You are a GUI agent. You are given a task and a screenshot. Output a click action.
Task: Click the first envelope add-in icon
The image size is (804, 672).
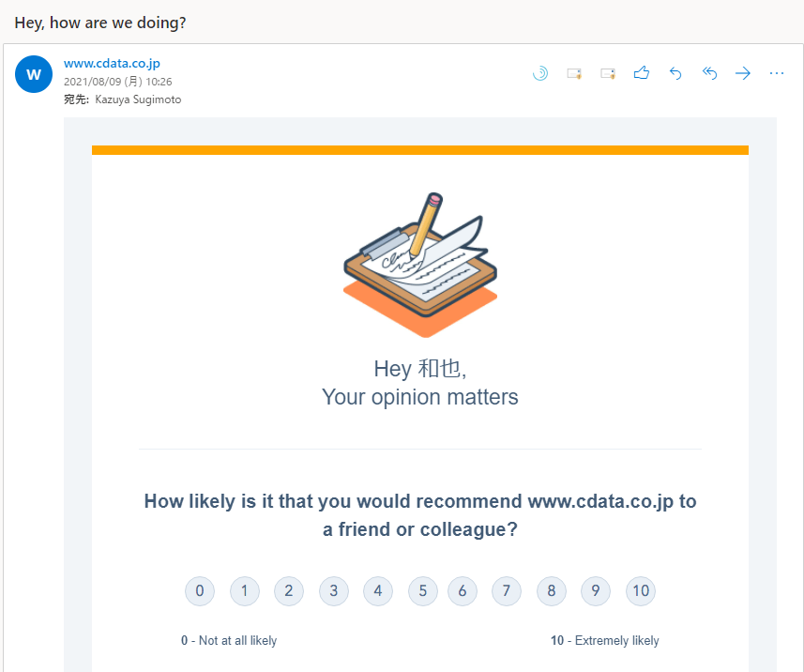click(x=574, y=73)
